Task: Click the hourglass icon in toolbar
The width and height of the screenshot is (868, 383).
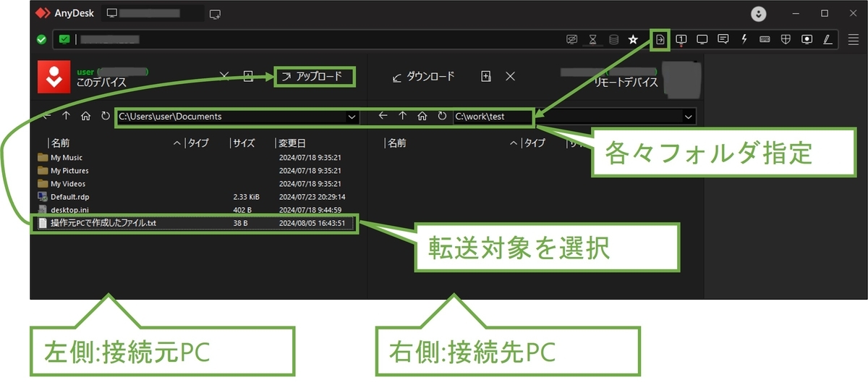Action: click(x=593, y=39)
